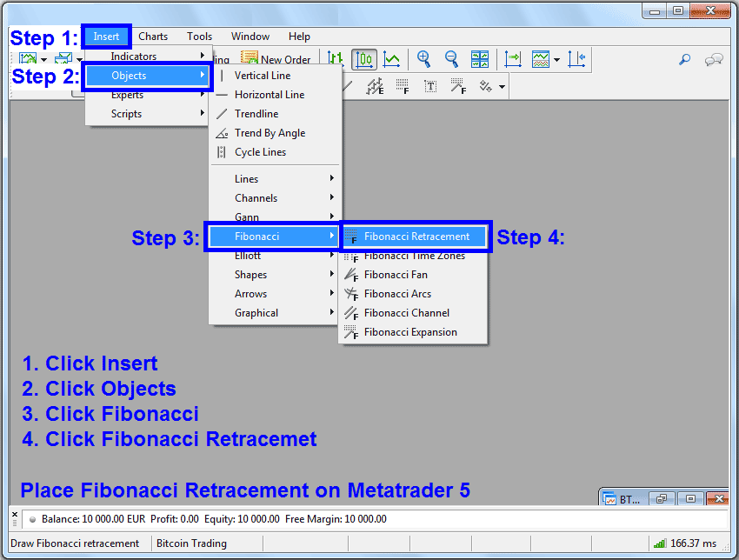Click the 166.37 ms latency text
The height and width of the screenshot is (560, 739).
click(x=693, y=543)
